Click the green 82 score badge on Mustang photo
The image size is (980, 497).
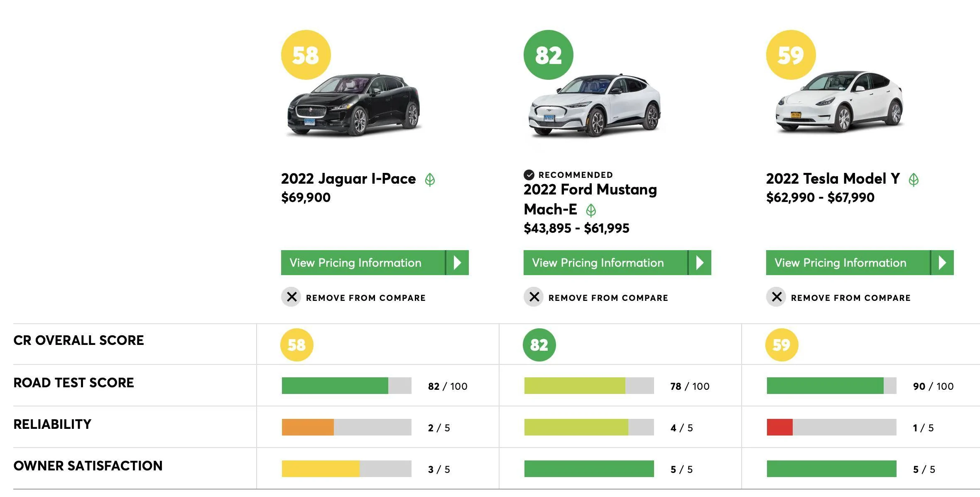point(549,55)
